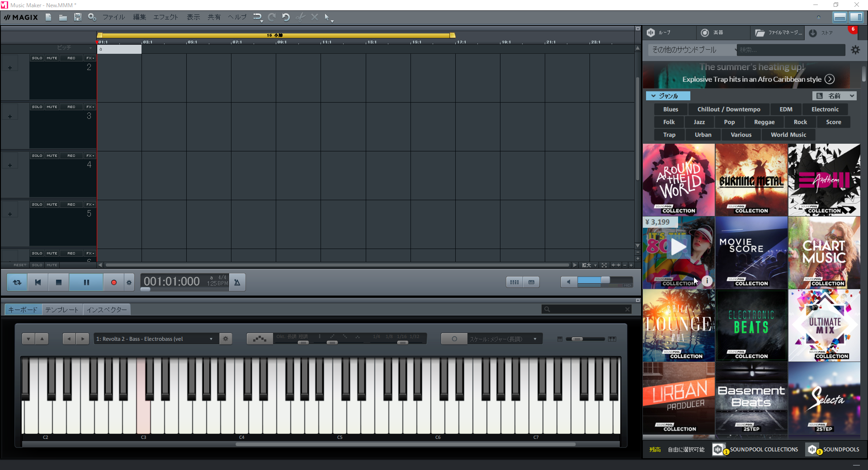Click the delete X icon in the toolbar
Image resolution: width=868 pixels, height=470 pixels.
315,17
